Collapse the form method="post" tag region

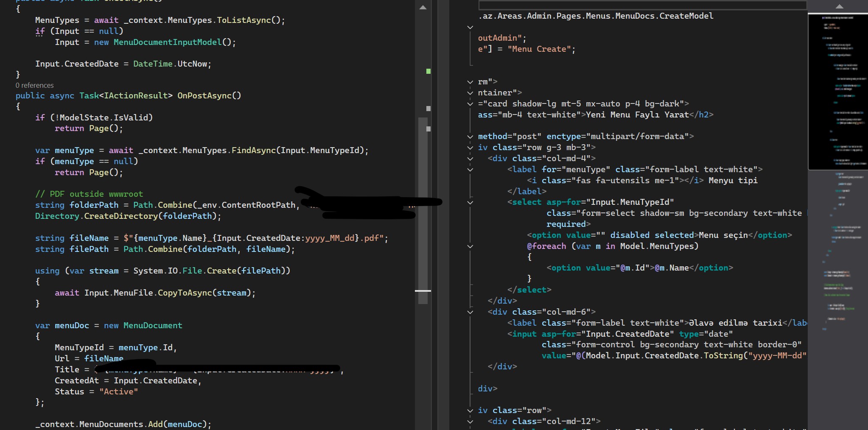pyautogui.click(x=470, y=137)
